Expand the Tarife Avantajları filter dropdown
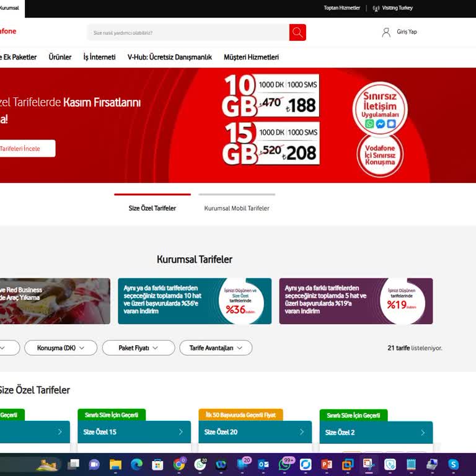Screen dimensions: 476x476 coord(216,348)
